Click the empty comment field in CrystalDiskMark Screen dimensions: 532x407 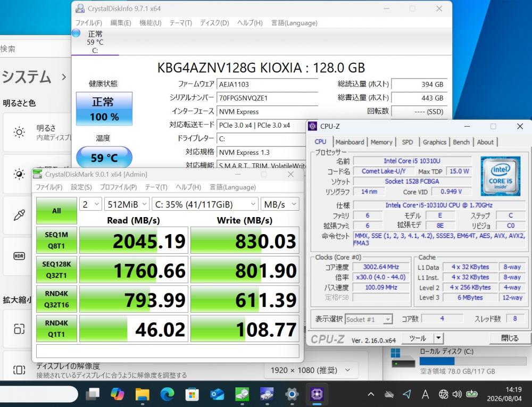point(168,351)
